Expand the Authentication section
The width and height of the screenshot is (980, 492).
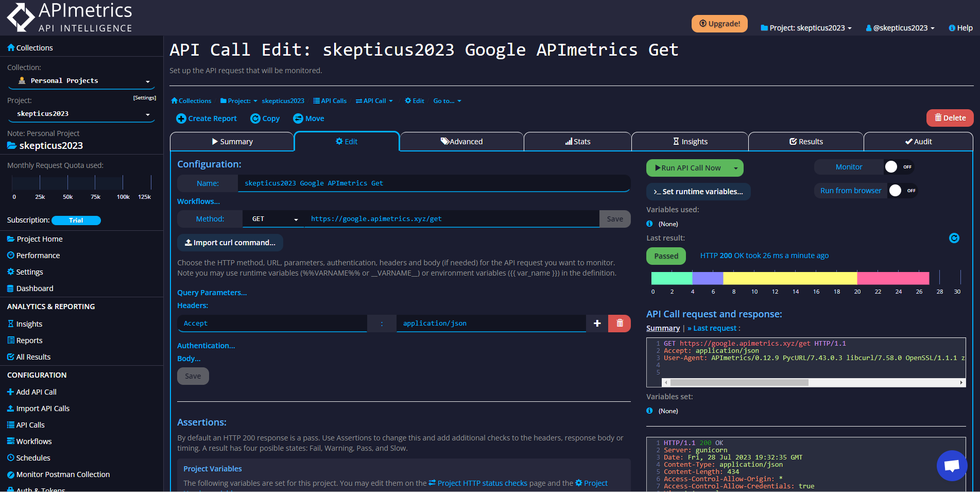[206, 346]
